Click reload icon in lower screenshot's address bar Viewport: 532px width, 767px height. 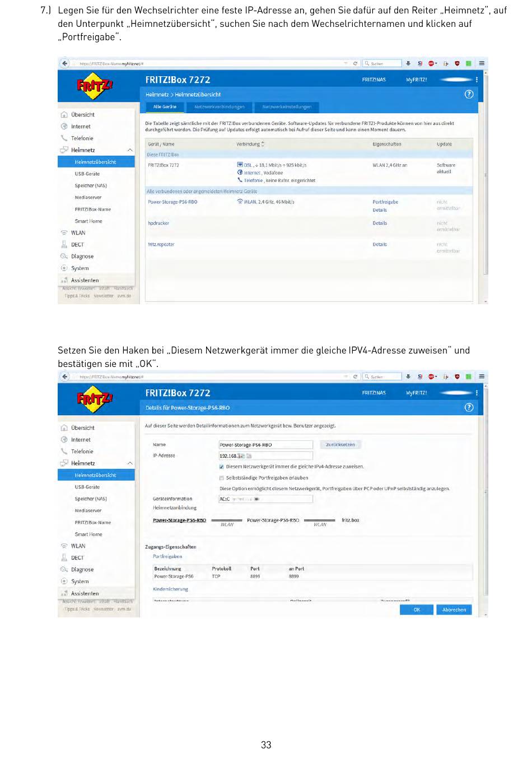coord(355,376)
